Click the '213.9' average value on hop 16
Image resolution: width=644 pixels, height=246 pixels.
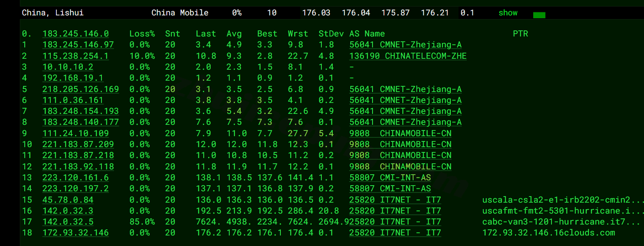[239, 211]
